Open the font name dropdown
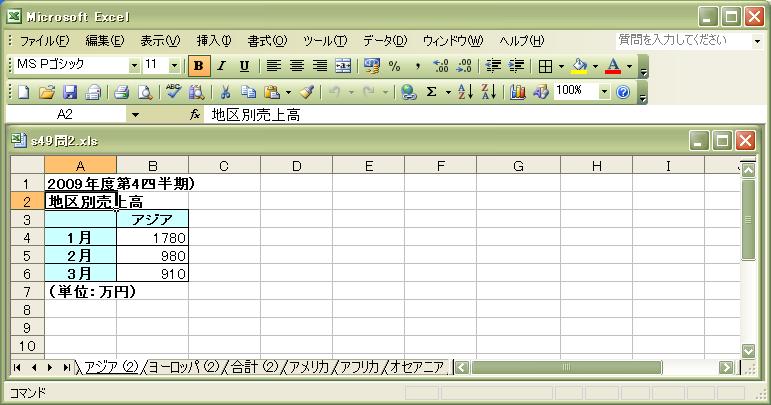The image size is (771, 405). tap(134, 65)
